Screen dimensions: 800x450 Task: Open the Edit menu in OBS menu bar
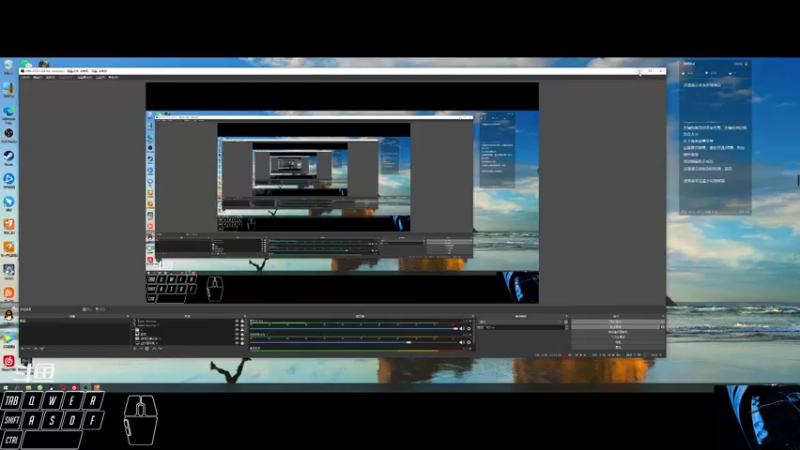[x=38, y=78]
